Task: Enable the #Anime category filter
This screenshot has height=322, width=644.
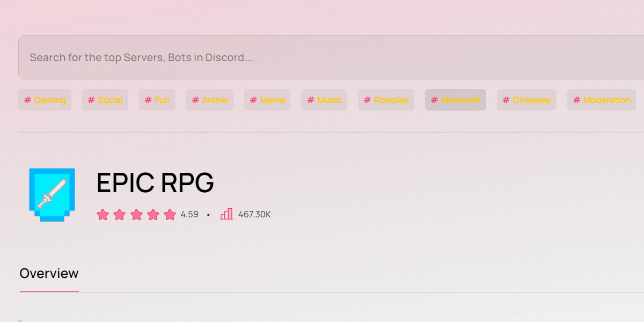Action: click(209, 99)
